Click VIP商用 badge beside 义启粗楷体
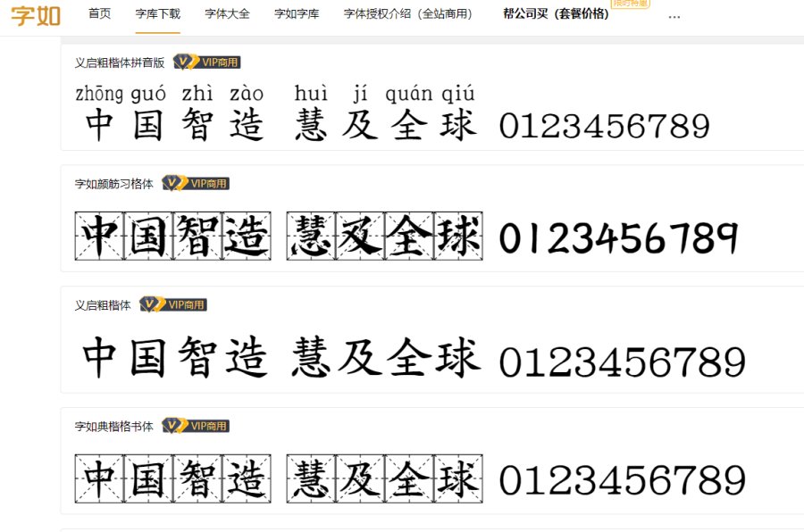The image size is (804, 532). (x=173, y=304)
